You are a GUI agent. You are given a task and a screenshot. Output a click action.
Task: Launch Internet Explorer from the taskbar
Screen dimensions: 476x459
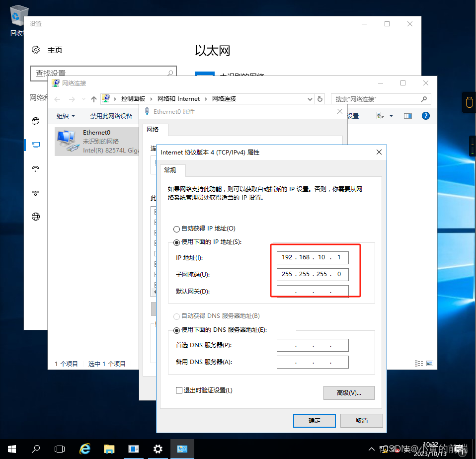click(84, 449)
